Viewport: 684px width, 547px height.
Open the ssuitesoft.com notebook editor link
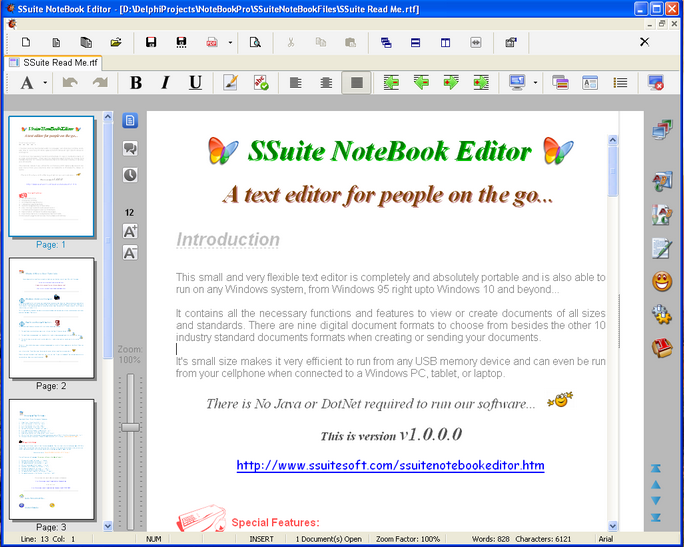tap(390, 465)
